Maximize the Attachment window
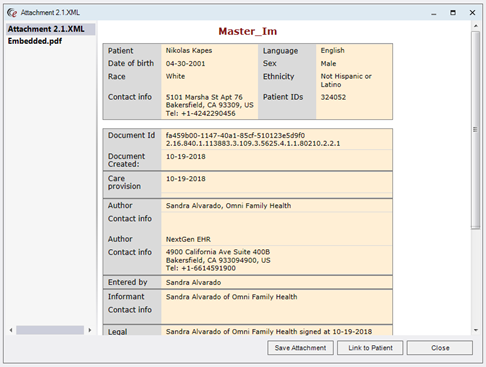The width and height of the screenshot is (486, 367). click(453, 13)
